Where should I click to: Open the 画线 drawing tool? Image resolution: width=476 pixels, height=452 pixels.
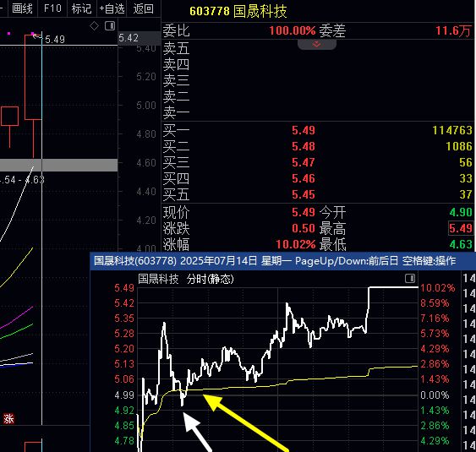pyautogui.click(x=22, y=8)
